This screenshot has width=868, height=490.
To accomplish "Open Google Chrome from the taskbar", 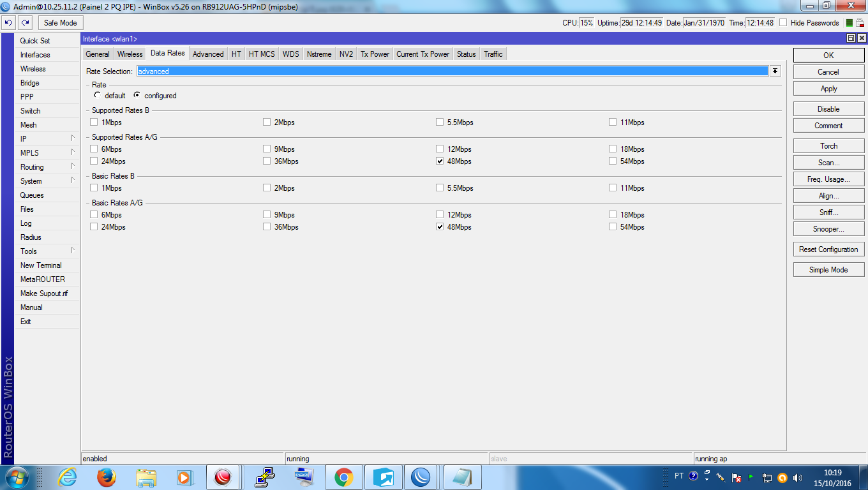I will tap(344, 477).
